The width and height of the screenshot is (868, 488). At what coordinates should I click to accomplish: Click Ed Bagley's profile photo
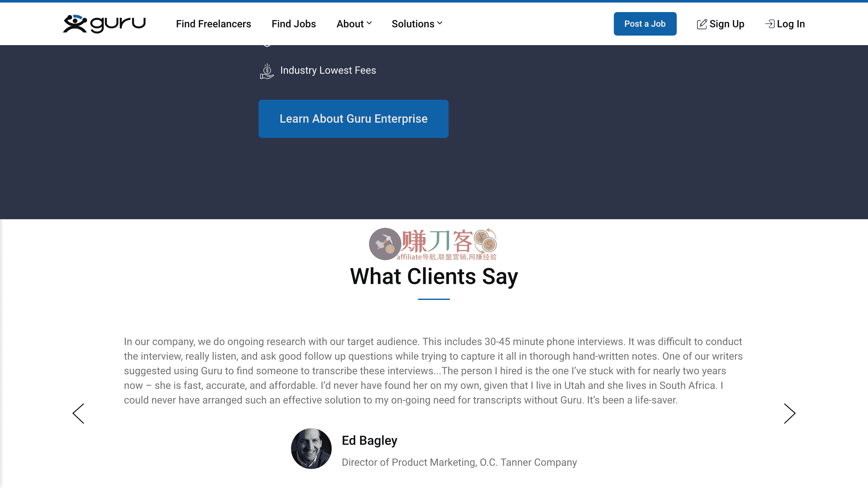(x=311, y=449)
